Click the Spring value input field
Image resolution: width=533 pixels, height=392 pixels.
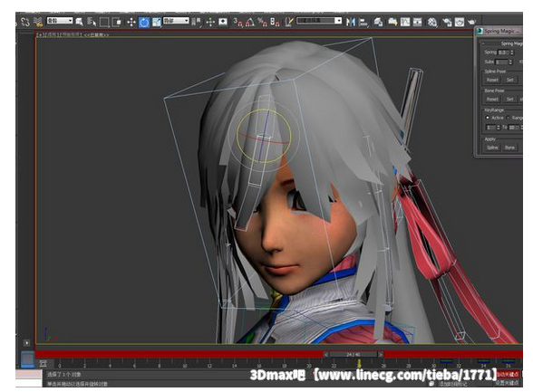pyautogui.click(x=503, y=53)
